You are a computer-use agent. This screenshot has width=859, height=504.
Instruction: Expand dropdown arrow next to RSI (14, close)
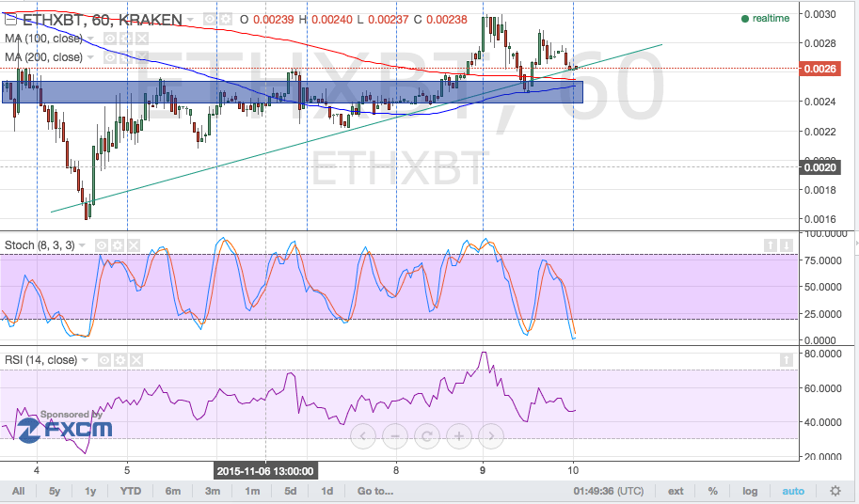[x=85, y=360]
